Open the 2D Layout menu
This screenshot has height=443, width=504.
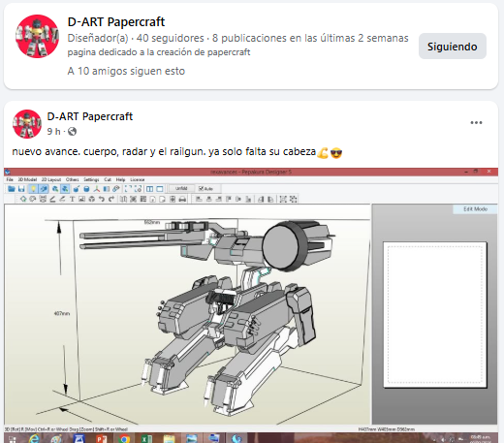click(51, 179)
